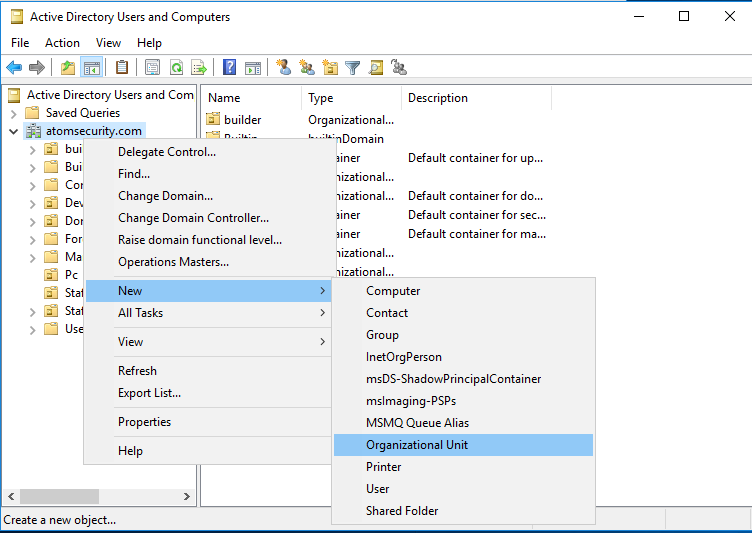Click the Find objects toolbar icon

pos(376,68)
